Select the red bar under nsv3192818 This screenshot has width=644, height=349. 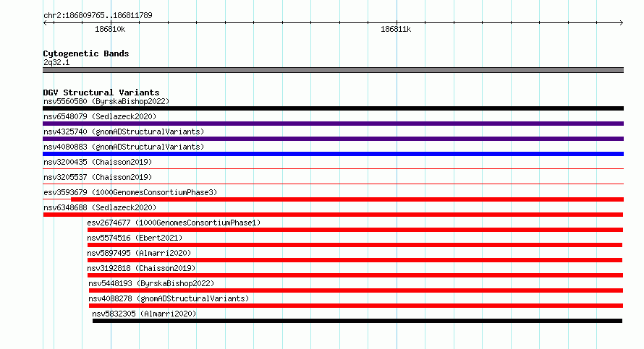coord(355,275)
